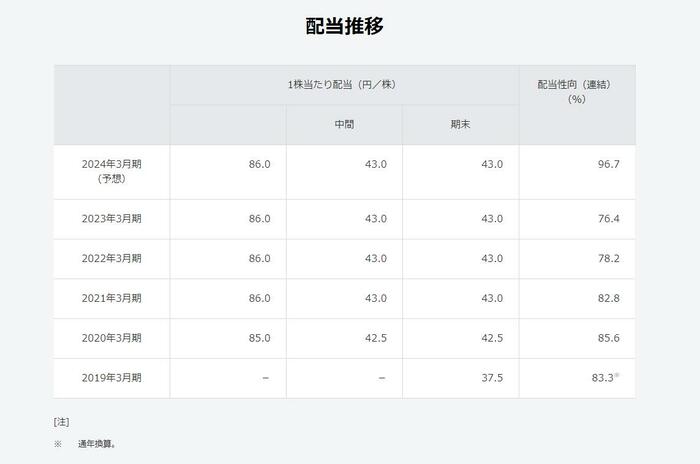700x464 pixels.
Task: Click the 78.2 payout ratio cell
Action: click(x=608, y=259)
